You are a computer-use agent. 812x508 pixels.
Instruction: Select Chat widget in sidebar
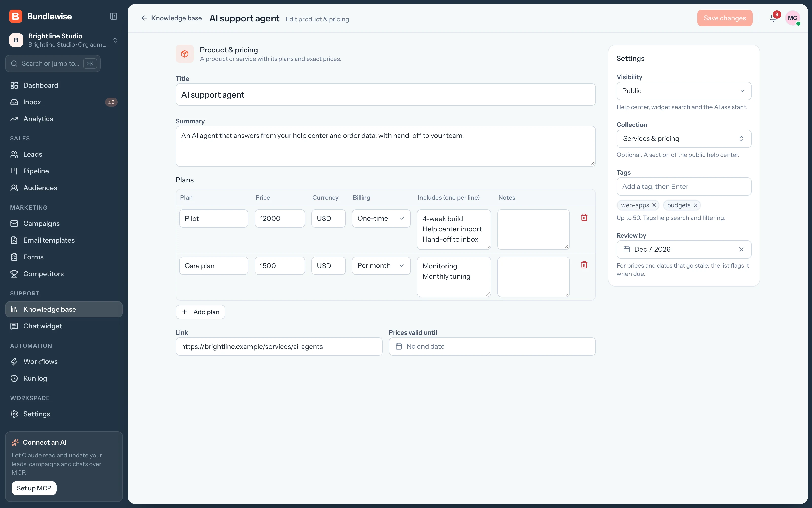point(64,326)
